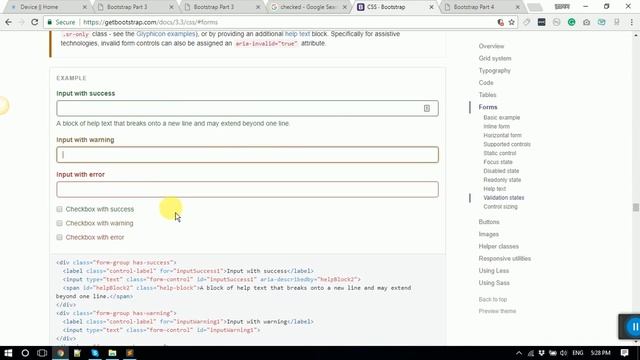Jump to 'Horizontal form' subsection

click(x=502, y=136)
